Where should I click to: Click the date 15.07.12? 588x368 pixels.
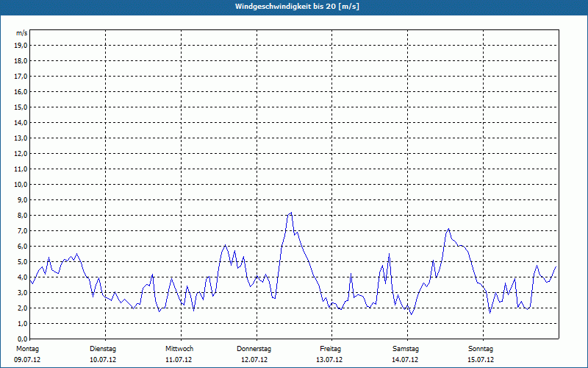(x=481, y=360)
